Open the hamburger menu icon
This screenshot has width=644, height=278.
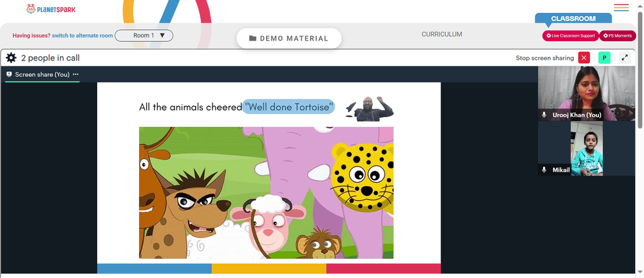pyautogui.click(x=621, y=7)
